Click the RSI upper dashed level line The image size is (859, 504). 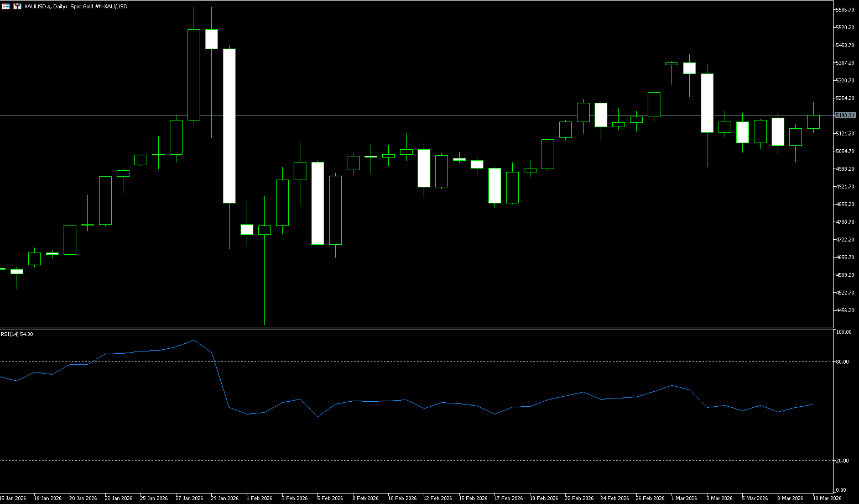coord(387,362)
